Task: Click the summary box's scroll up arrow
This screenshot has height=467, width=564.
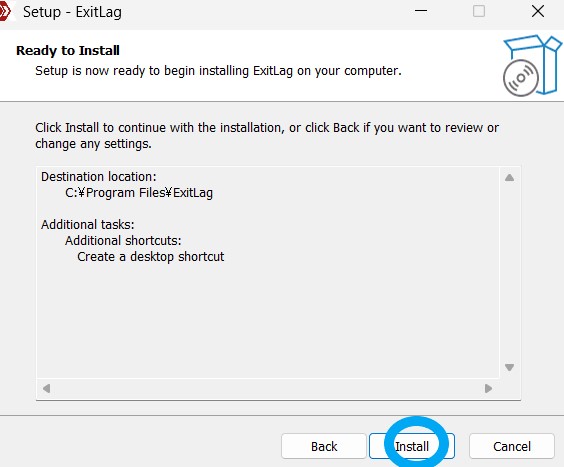Action: point(509,177)
